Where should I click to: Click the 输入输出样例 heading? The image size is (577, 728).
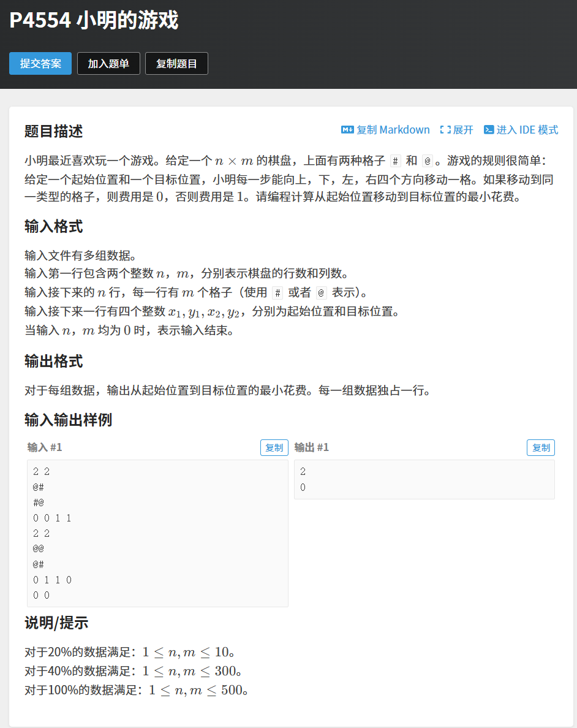tap(68, 420)
